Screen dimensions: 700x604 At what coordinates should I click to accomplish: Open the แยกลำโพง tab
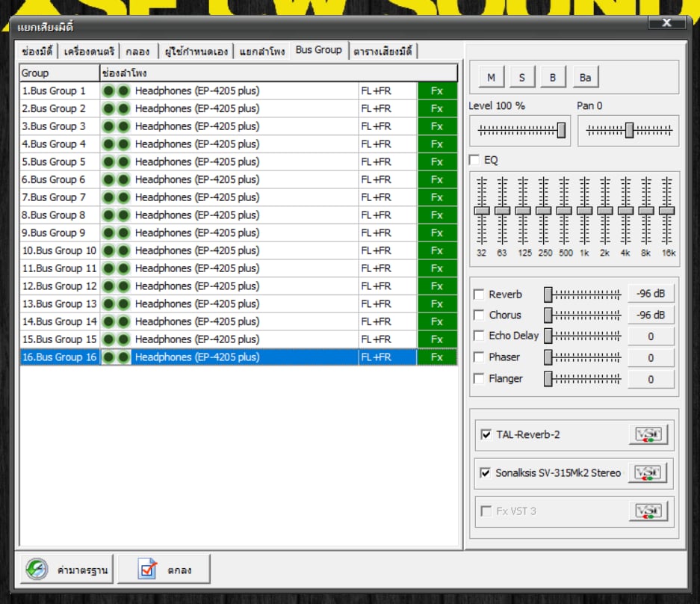point(261,52)
